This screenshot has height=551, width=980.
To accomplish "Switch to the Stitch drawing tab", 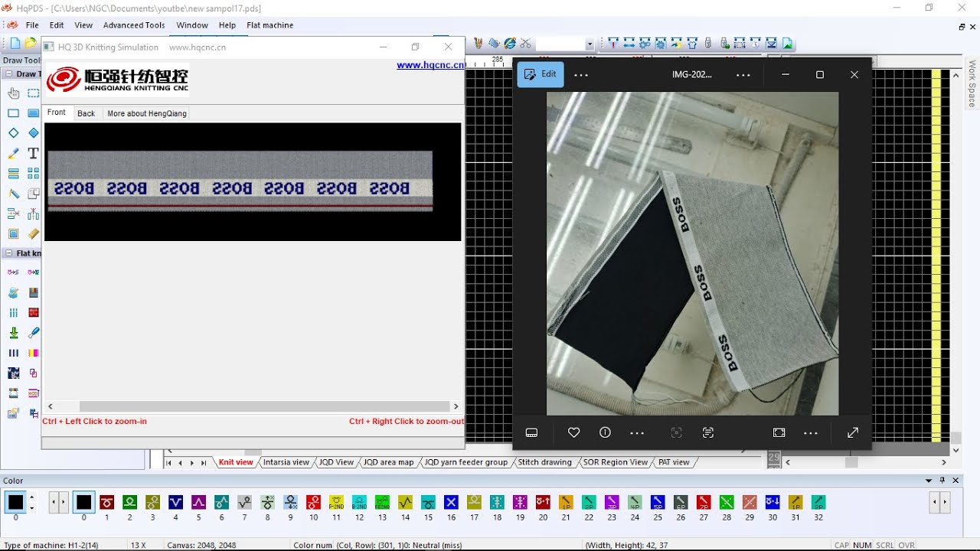I will [x=545, y=462].
